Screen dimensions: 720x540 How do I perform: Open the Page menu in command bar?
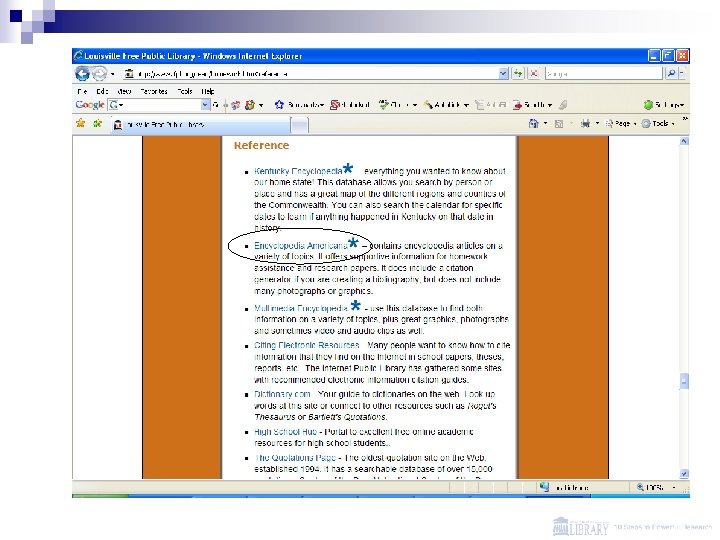pyautogui.click(x=621, y=124)
